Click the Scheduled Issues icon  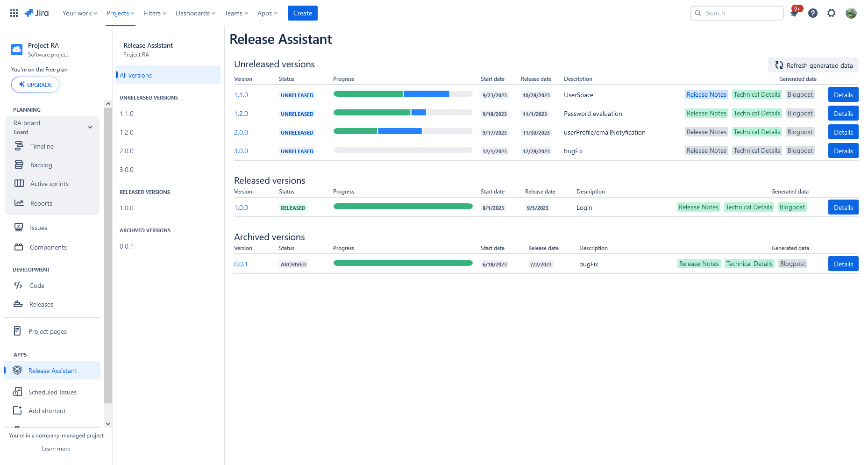click(x=17, y=392)
